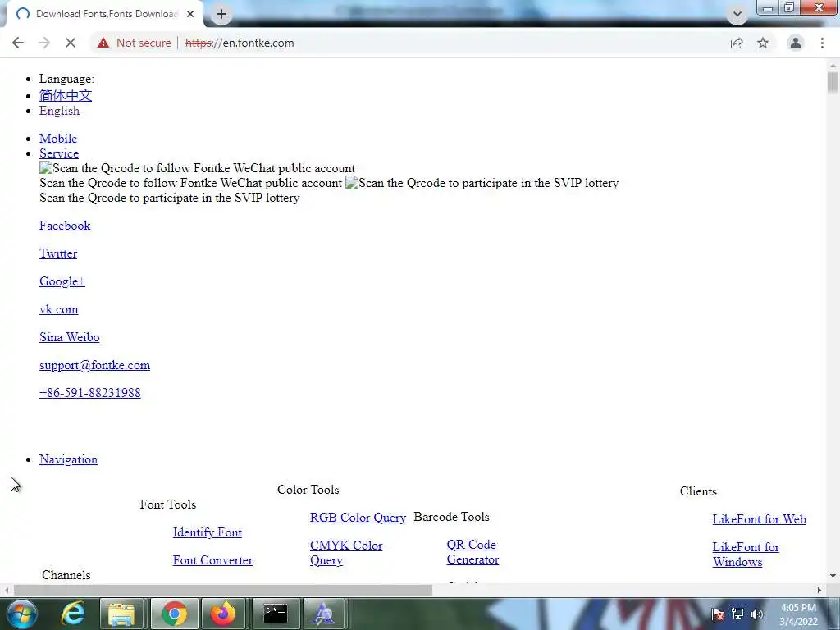Share this page via the share icon
Screen dimensions: 840x630
click(x=737, y=43)
